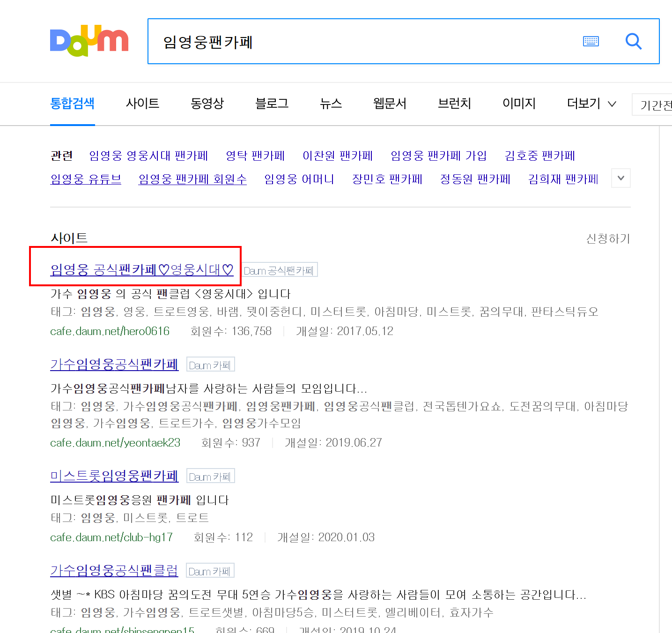Click related search 장민호 팬카페
Screen dimensions: 672x633
(x=387, y=179)
